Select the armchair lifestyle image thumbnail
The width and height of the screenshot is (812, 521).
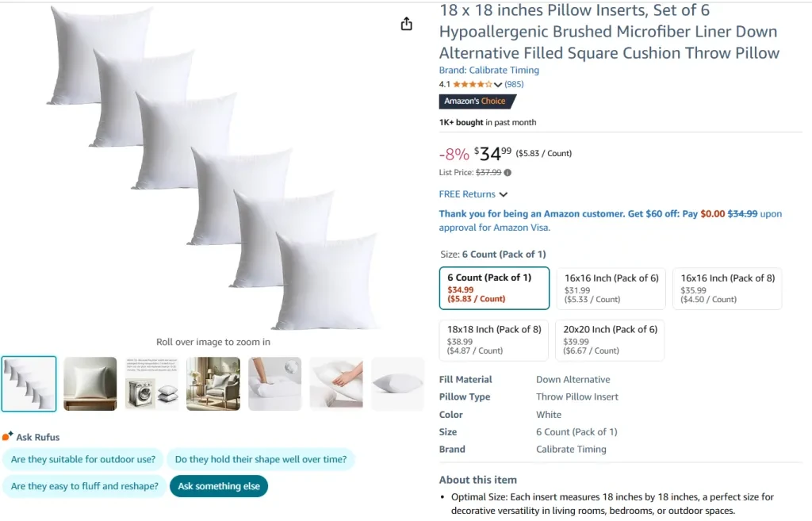213,384
